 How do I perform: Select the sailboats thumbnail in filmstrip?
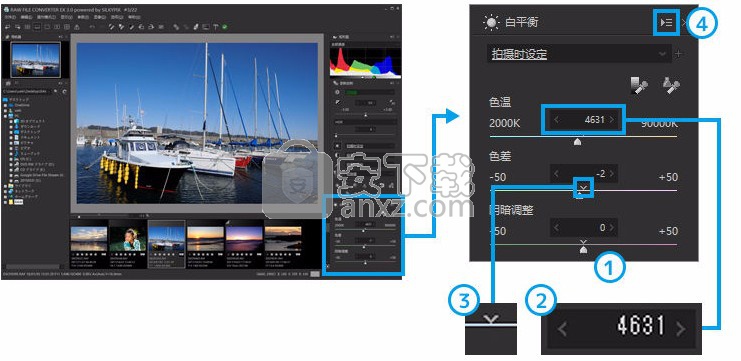click(166, 238)
